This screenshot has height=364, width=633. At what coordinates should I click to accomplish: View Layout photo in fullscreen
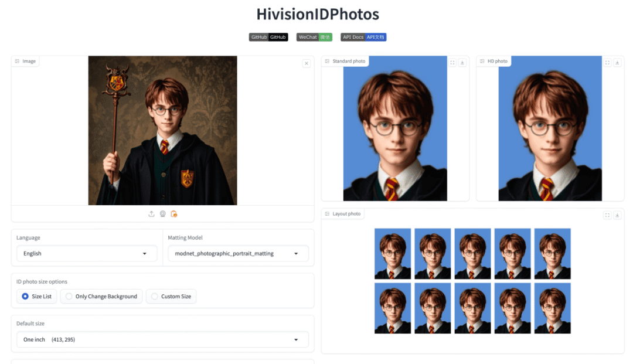click(608, 215)
